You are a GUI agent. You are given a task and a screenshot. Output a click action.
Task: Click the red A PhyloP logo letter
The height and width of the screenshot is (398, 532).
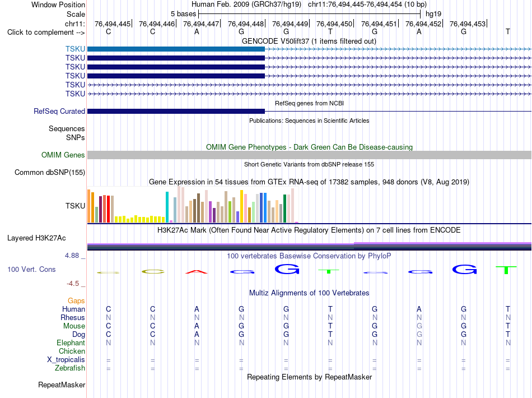point(197,271)
